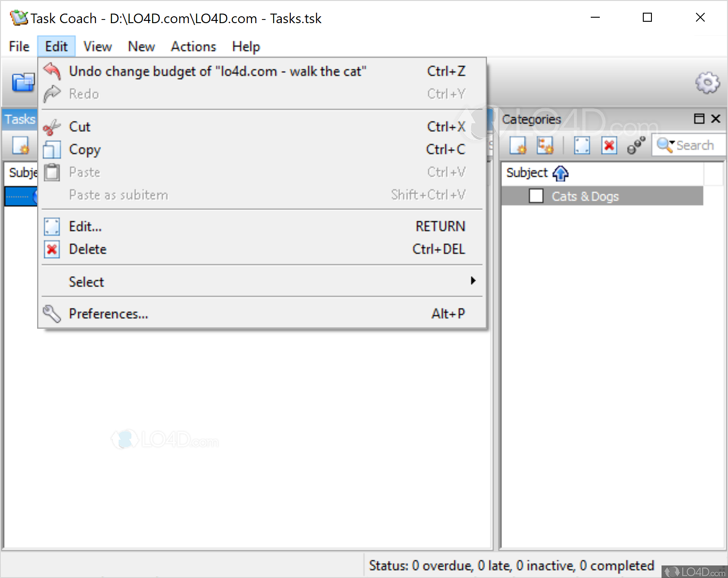Open a task file using the folder icon
728x578 pixels.
coord(23,83)
